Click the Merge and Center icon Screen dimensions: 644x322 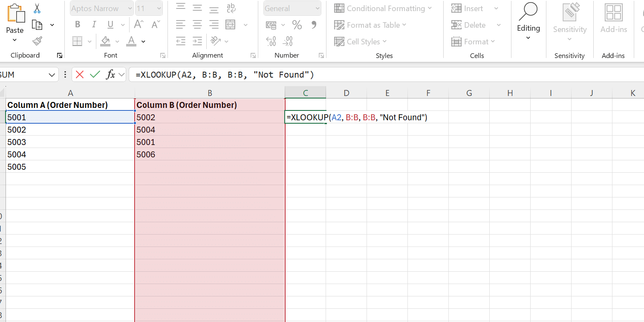(231, 25)
